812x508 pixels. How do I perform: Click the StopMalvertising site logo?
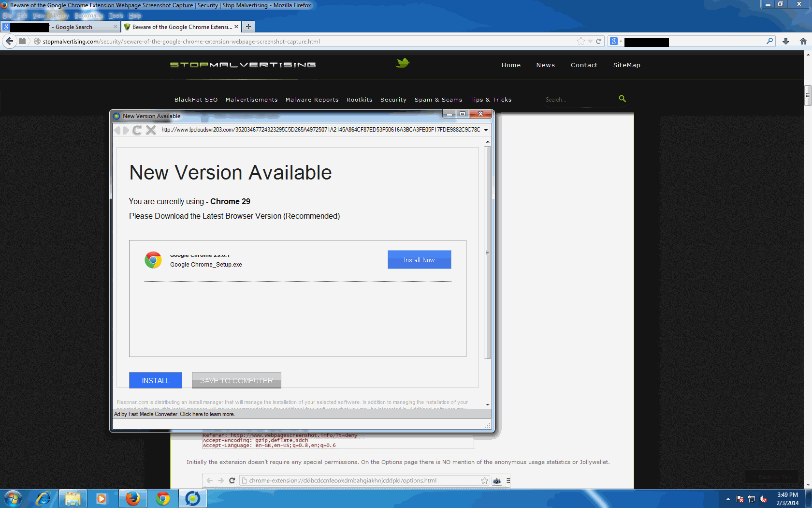click(x=243, y=64)
